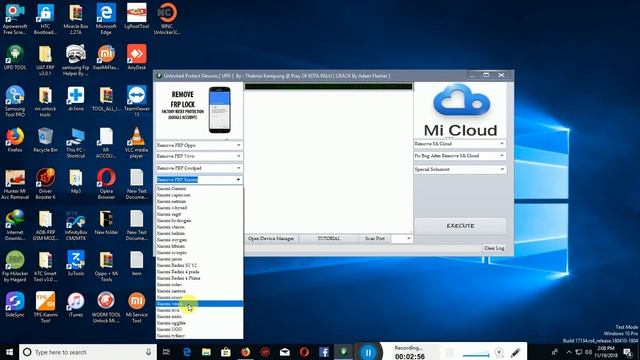Open the VLC media player icon

coord(136,142)
